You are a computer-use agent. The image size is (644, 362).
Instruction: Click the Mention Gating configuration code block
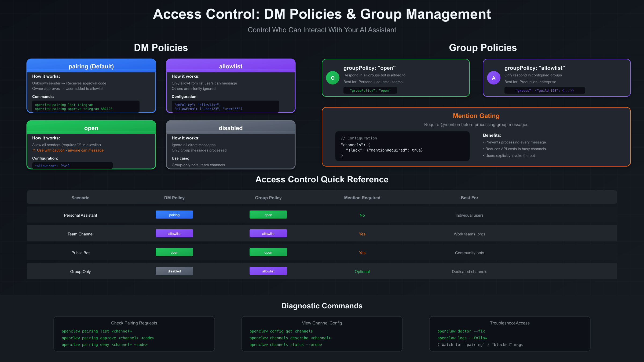click(x=402, y=146)
